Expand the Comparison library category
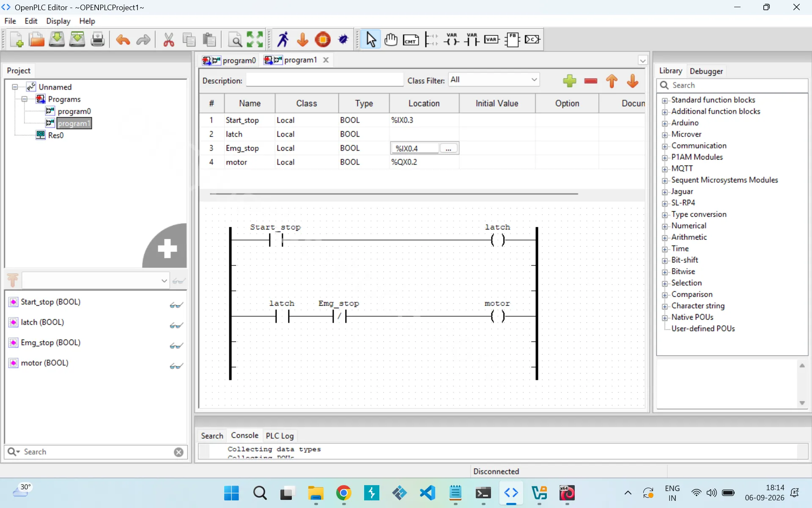 [665, 295]
